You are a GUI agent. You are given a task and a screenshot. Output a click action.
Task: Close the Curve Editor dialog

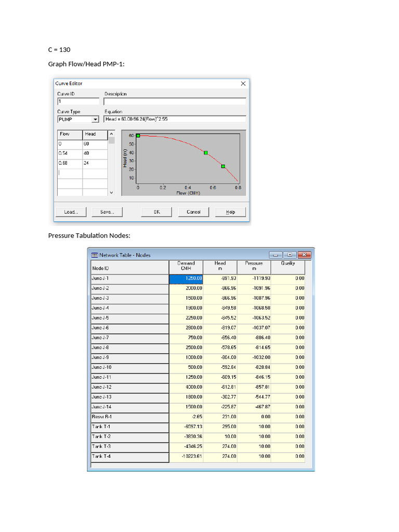(243, 84)
